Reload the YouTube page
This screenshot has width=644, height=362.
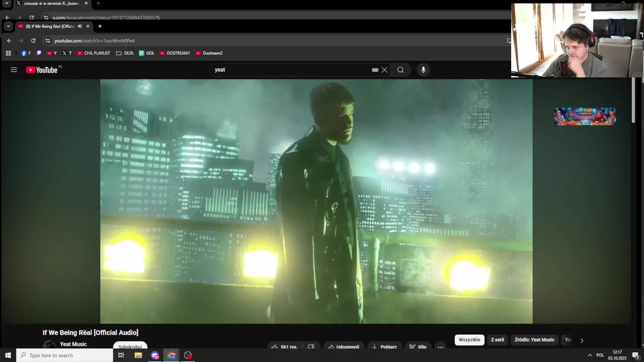[x=33, y=41]
